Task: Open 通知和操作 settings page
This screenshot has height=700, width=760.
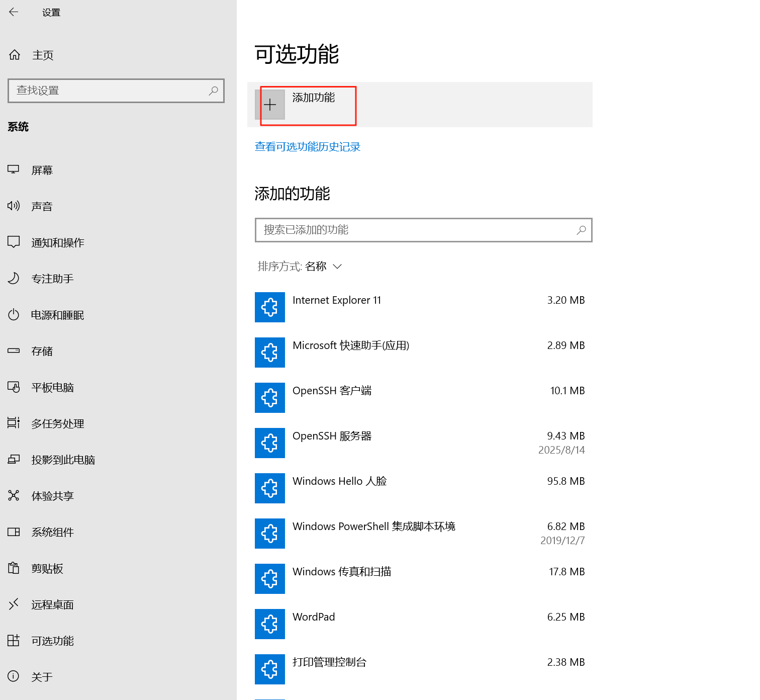Action: [x=58, y=243]
